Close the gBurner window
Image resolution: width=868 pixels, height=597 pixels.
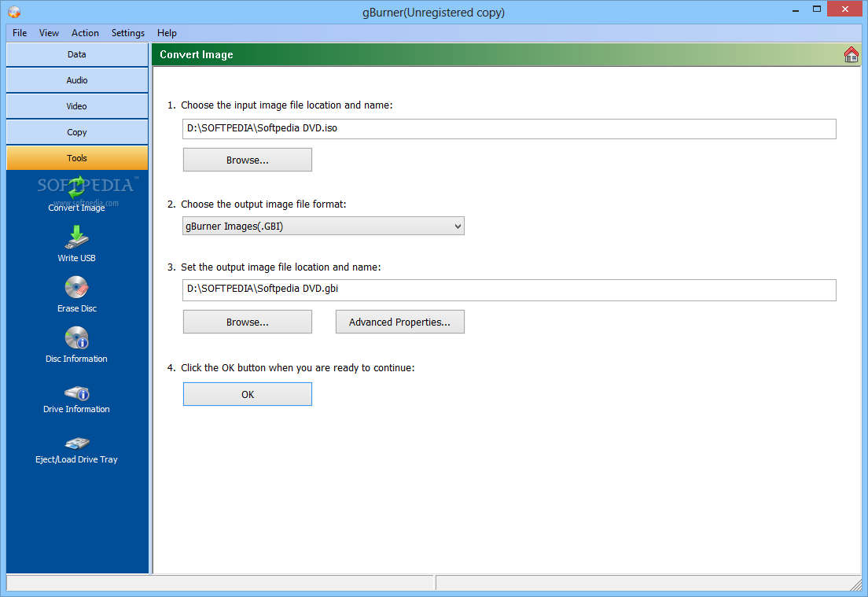844,9
